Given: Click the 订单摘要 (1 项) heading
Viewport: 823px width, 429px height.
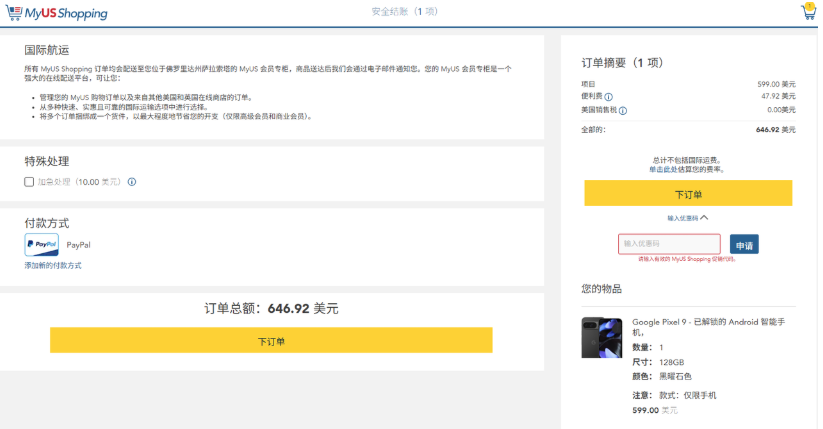Looking at the screenshot, I should click(x=622, y=63).
